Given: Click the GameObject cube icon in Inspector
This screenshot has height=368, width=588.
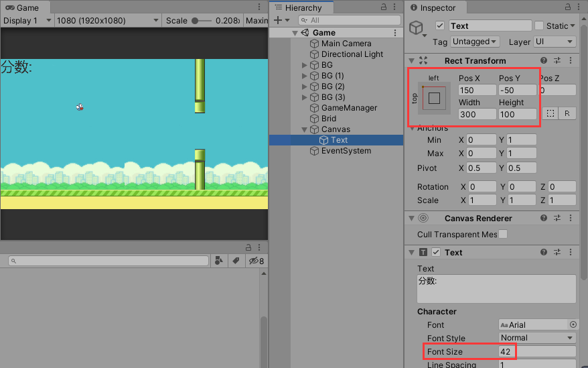Looking at the screenshot, I should (x=417, y=27).
